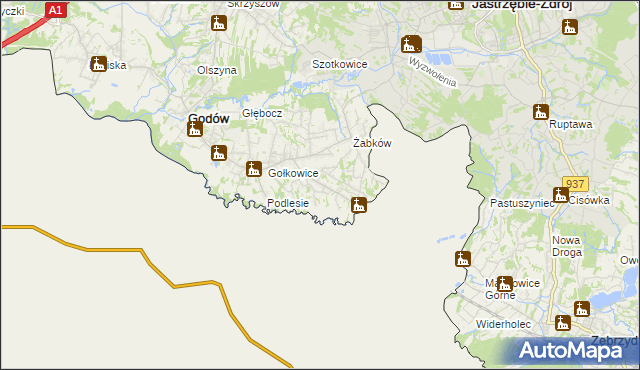Click the Podlesie label
The height and width of the screenshot is (370, 640).
[288, 203]
